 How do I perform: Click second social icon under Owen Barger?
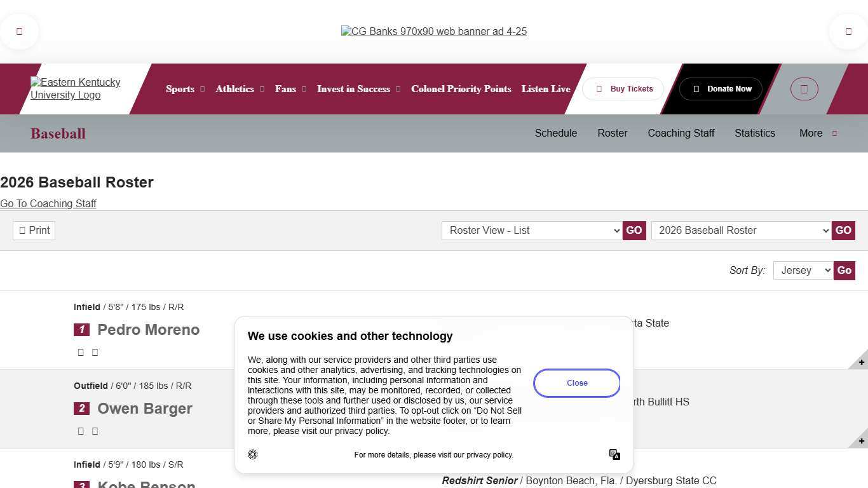pos(95,431)
